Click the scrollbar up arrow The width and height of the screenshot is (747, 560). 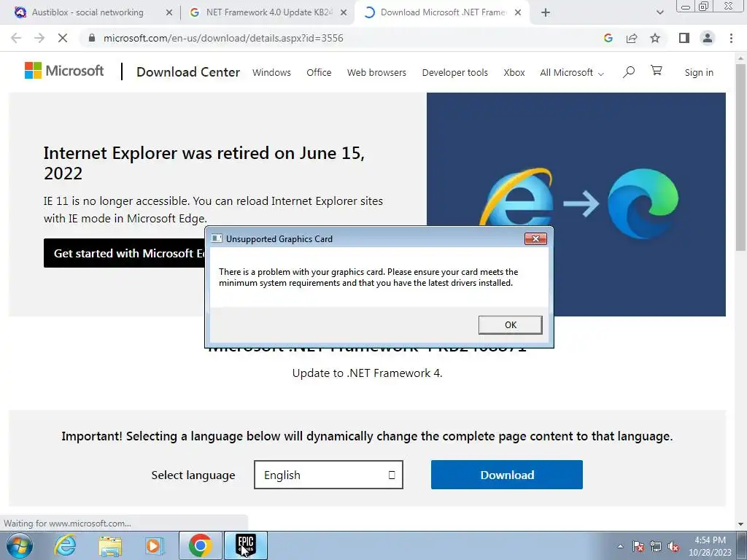pyautogui.click(x=741, y=58)
